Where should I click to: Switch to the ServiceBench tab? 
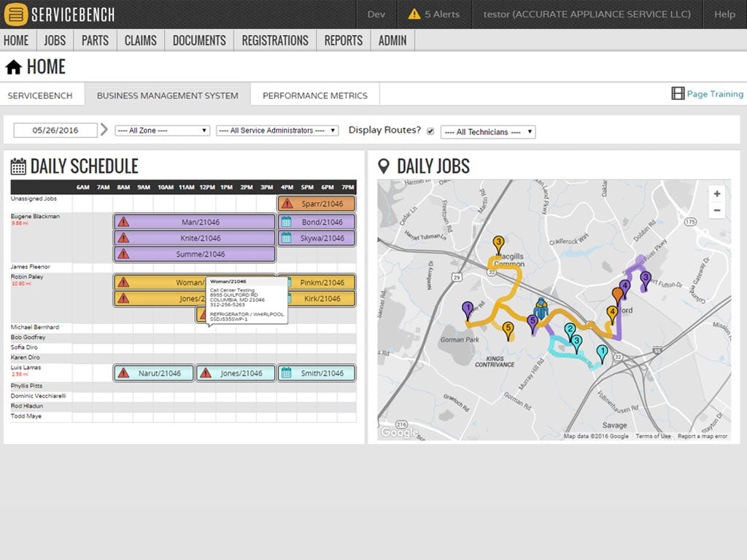40,96
